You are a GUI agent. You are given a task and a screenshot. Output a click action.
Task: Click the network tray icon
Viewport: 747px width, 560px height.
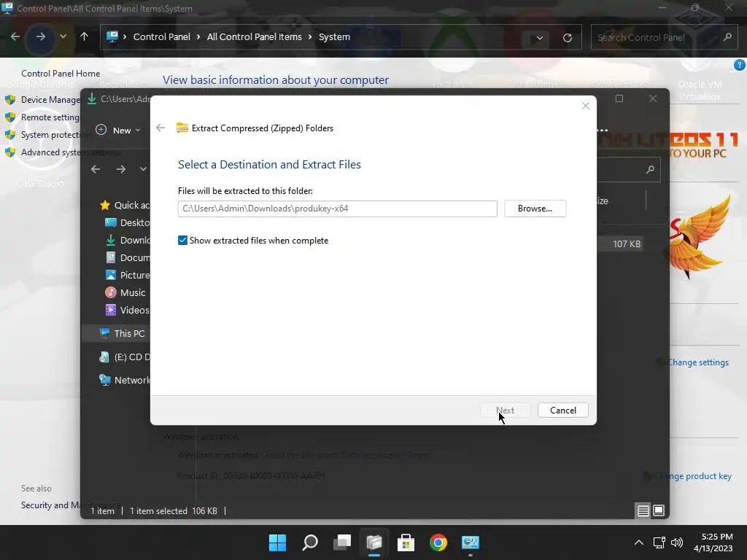(x=659, y=542)
